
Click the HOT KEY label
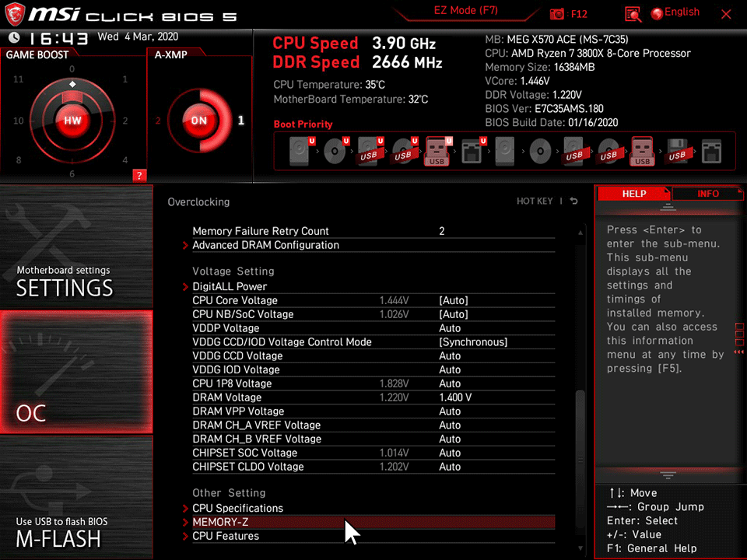point(535,201)
